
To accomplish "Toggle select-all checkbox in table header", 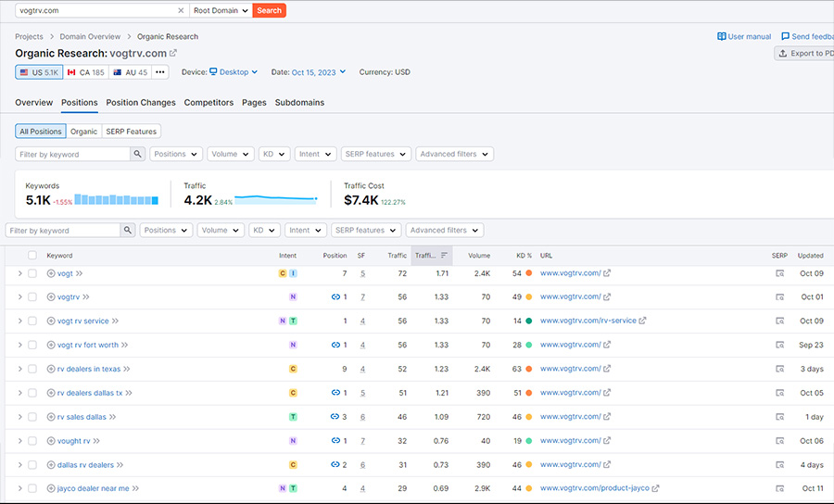I will (32, 256).
